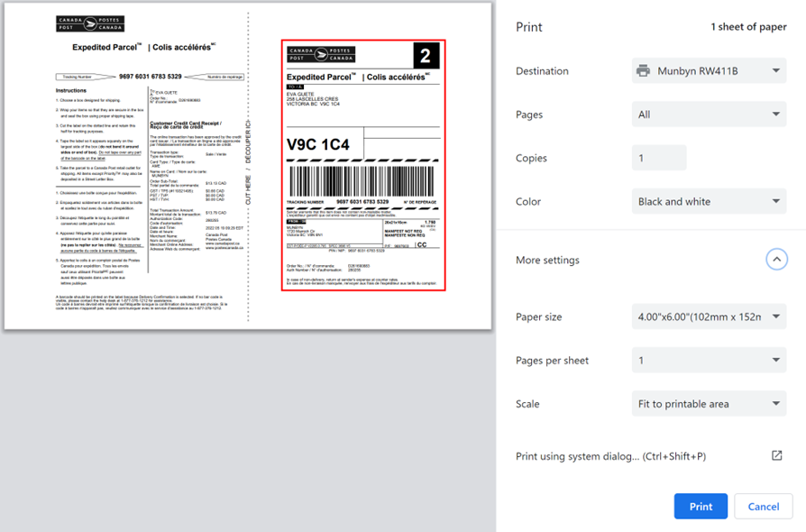The height and width of the screenshot is (532, 806).
Task: Open the Color dropdown set to Black and white
Action: (x=709, y=201)
